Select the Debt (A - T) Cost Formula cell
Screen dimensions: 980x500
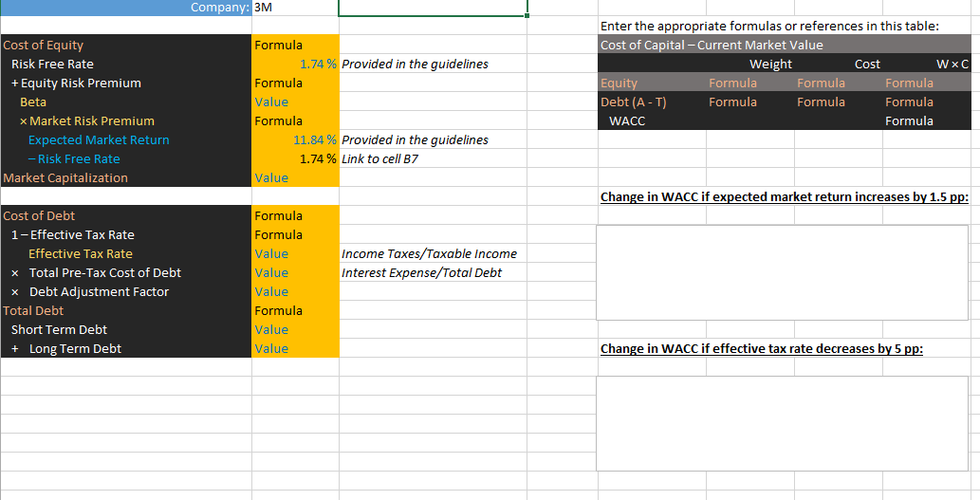point(839,102)
